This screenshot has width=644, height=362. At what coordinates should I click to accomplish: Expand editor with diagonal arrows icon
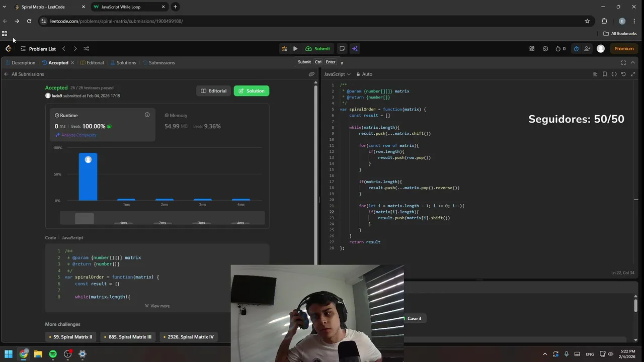[633, 74]
